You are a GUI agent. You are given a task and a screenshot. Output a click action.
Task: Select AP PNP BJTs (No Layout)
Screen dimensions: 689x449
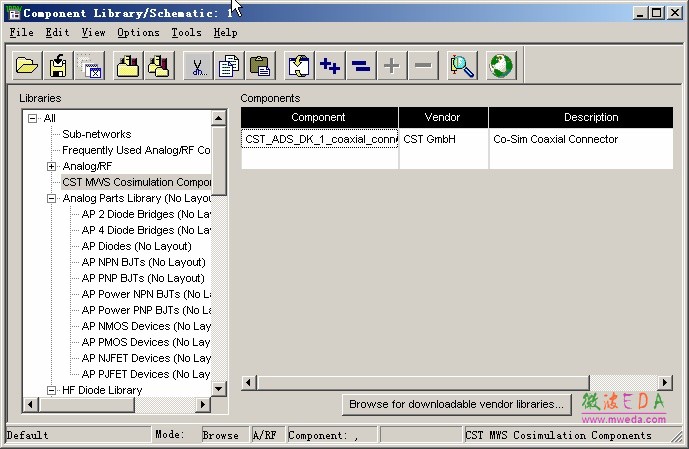[143, 278]
